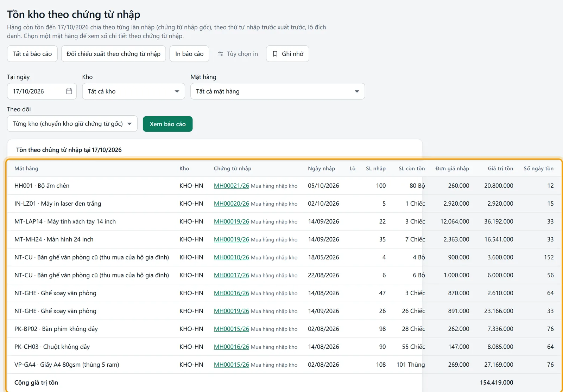Screen dimensions: 563x392
Task: Click the calendar icon in date field
Action: (x=69, y=91)
